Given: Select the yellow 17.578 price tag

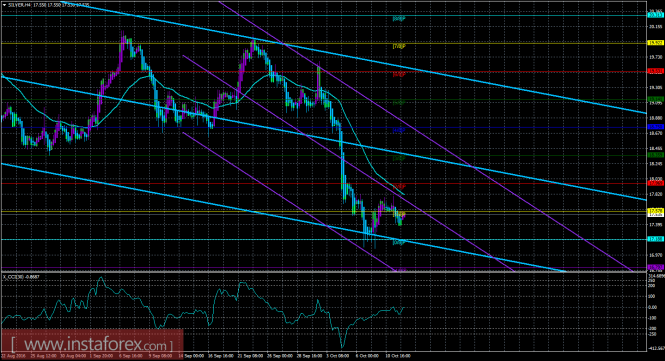Looking at the screenshot, I should pyautogui.click(x=655, y=211).
